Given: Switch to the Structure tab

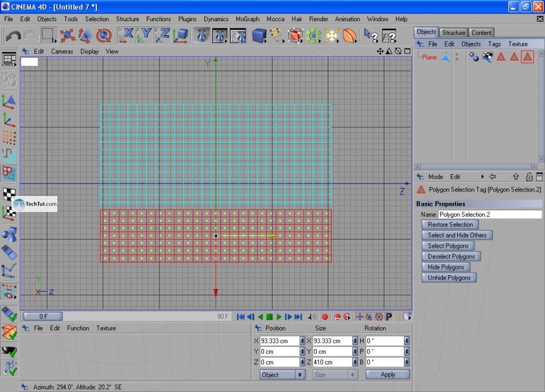Looking at the screenshot, I should pos(453,33).
